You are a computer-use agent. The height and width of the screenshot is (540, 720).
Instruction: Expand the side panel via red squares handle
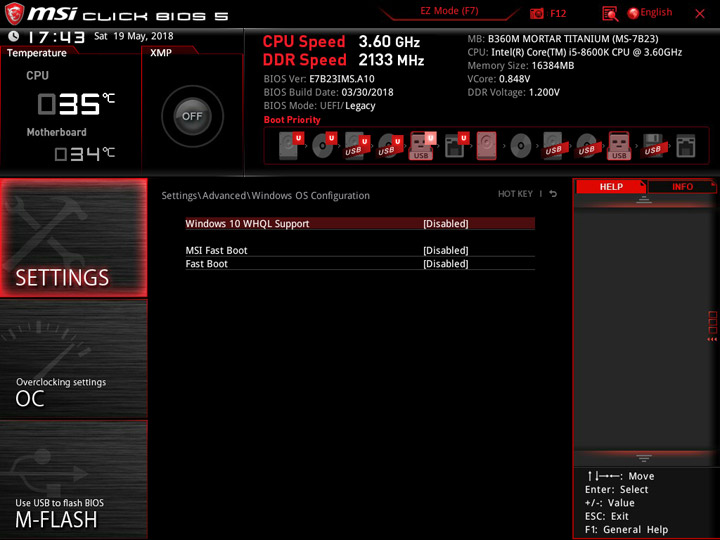point(712,326)
